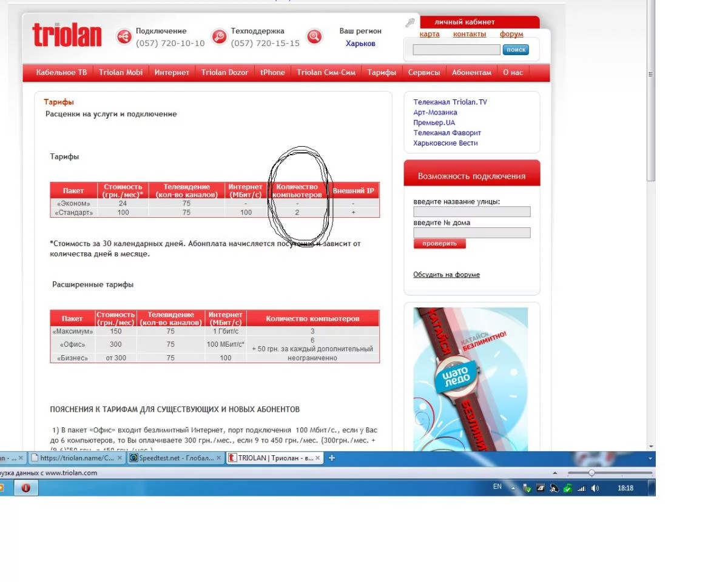
Task: Close the https://triolan.name tab
Action: pyautogui.click(x=120, y=458)
